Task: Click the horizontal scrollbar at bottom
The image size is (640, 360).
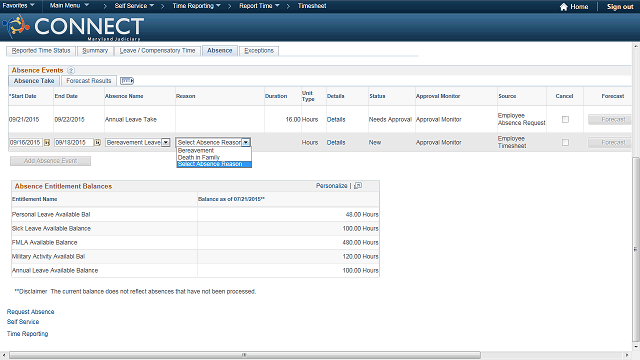Action: pyautogui.click(x=244, y=355)
